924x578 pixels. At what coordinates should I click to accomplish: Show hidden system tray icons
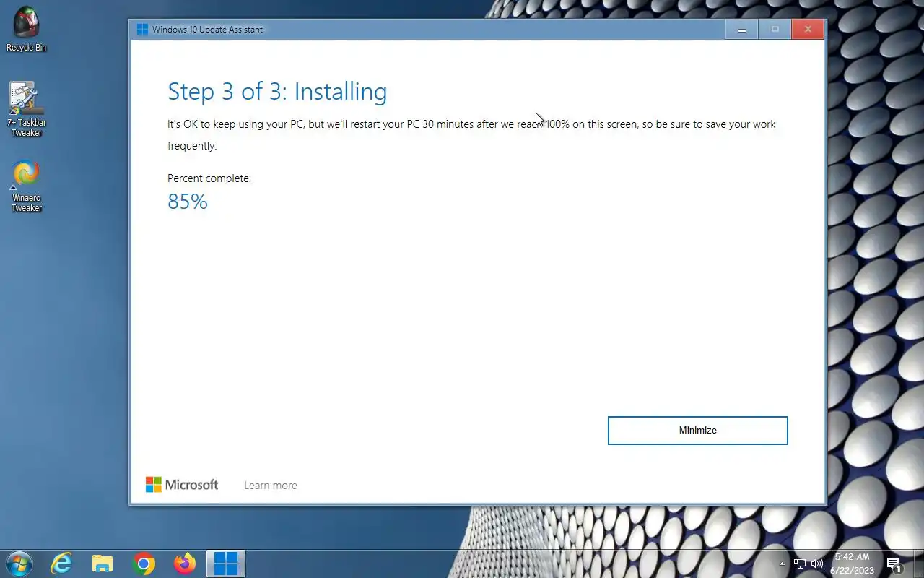pos(782,564)
